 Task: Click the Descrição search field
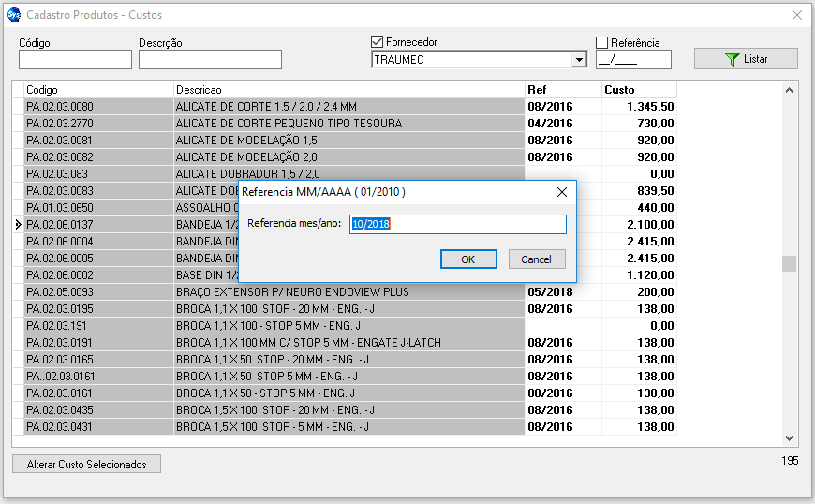pos(210,60)
